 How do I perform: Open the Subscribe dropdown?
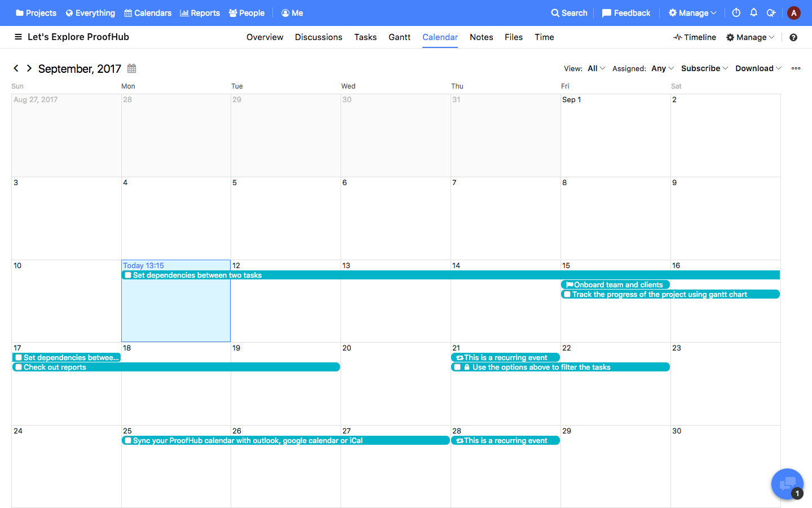(705, 68)
